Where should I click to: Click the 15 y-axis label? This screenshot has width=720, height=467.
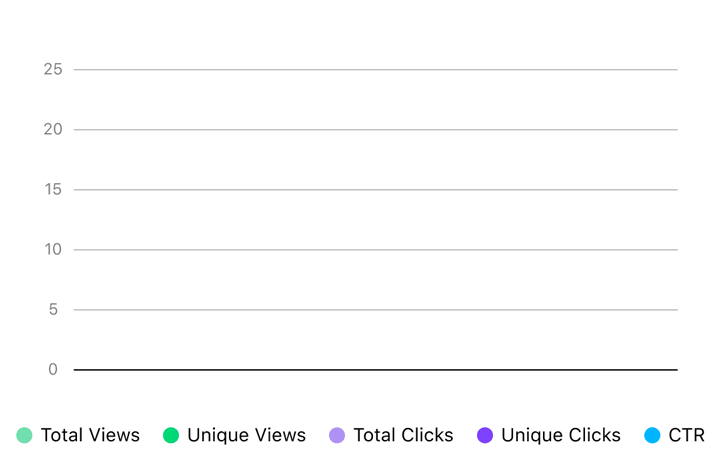(x=53, y=189)
